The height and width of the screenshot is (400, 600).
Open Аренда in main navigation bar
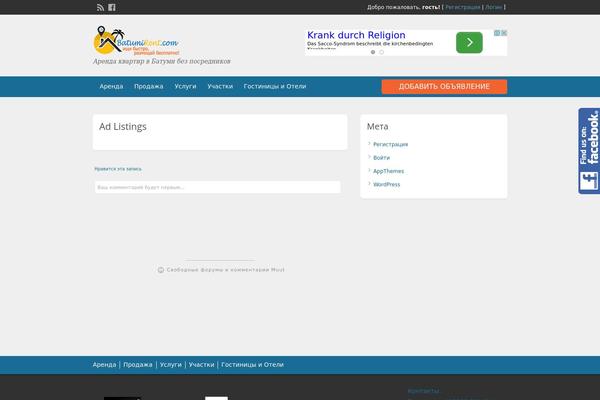click(x=111, y=87)
